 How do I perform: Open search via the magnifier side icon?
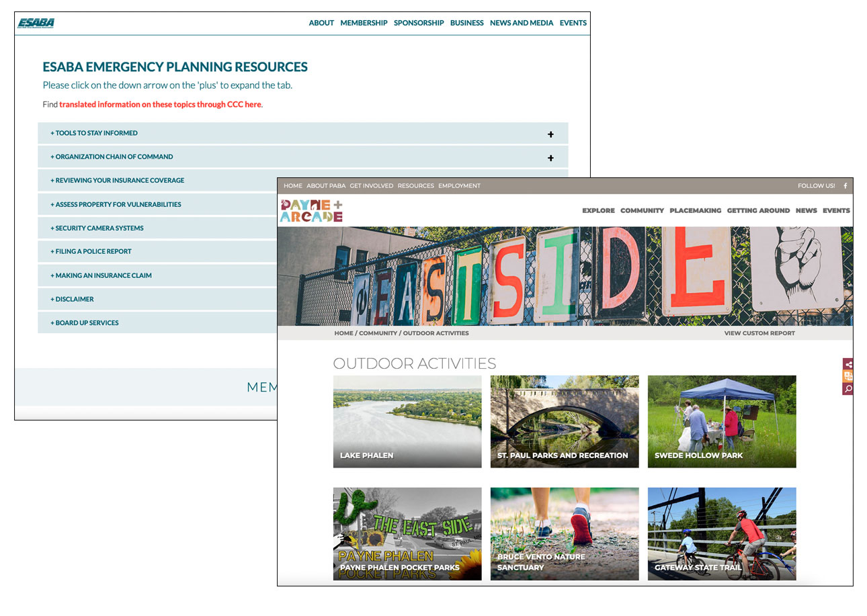point(848,389)
